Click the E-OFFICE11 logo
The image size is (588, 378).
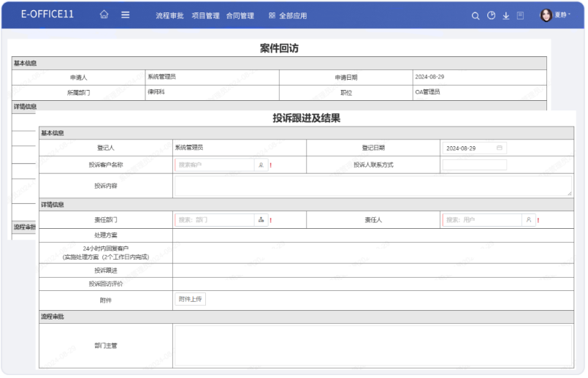(x=47, y=15)
